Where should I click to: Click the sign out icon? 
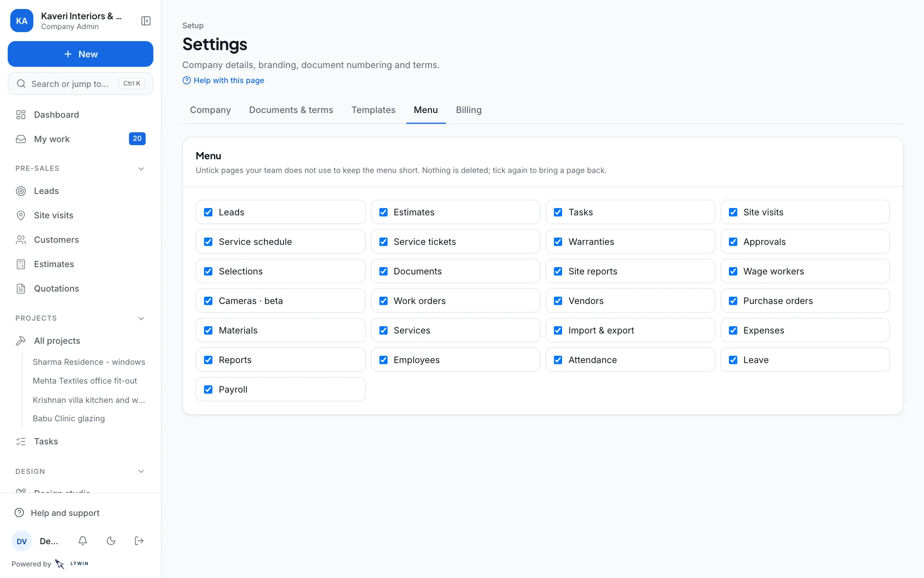click(139, 541)
